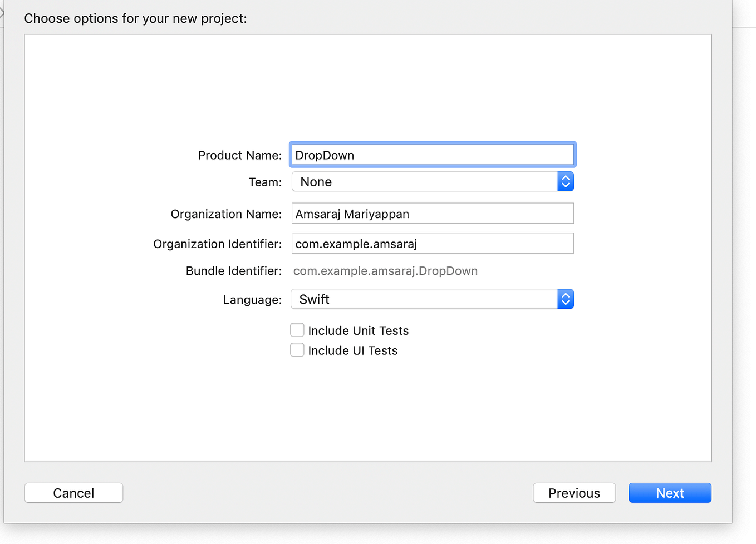Screen dimensions: 756x544
Task: Click the Language dropdown stepper arrows
Action: pos(566,299)
